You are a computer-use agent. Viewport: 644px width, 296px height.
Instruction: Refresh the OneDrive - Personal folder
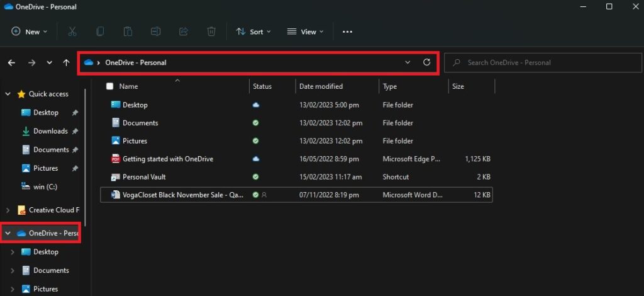point(427,62)
